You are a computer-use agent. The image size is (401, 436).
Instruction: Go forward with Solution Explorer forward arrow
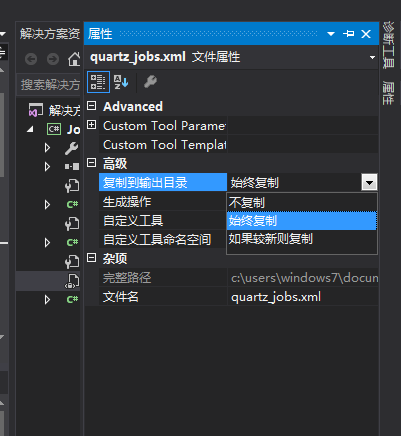(x=53, y=59)
